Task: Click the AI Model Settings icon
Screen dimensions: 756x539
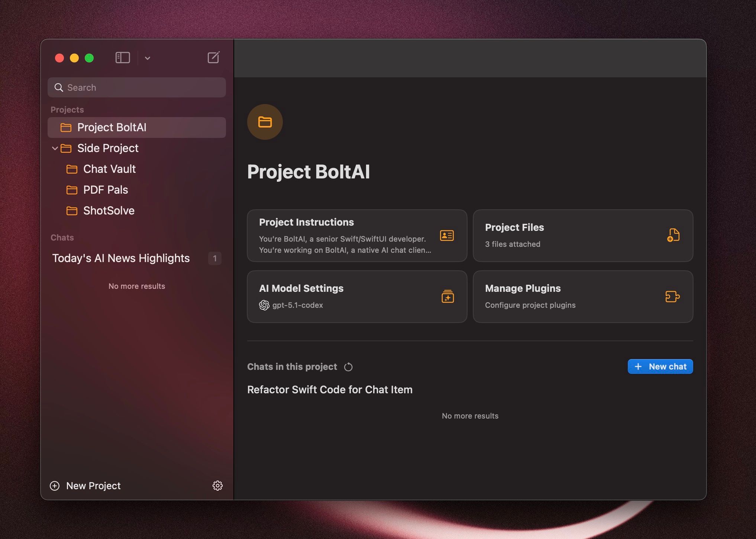Action: coord(448,297)
